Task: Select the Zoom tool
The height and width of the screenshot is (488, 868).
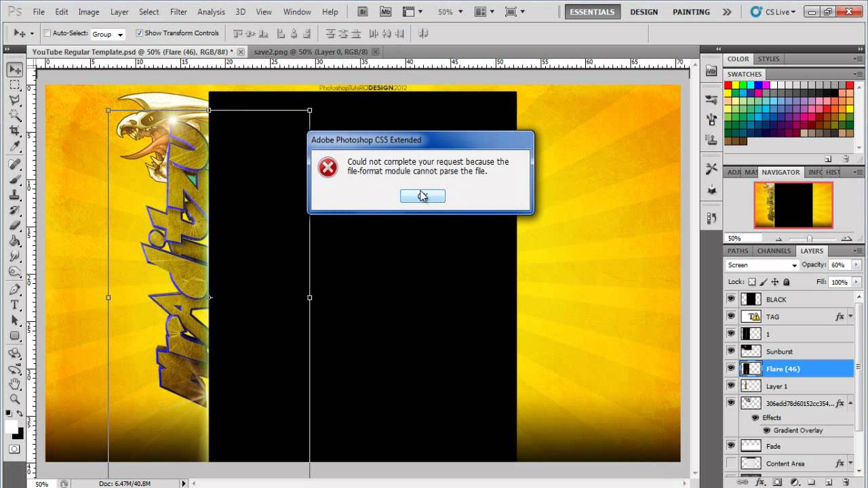Action: (x=14, y=399)
